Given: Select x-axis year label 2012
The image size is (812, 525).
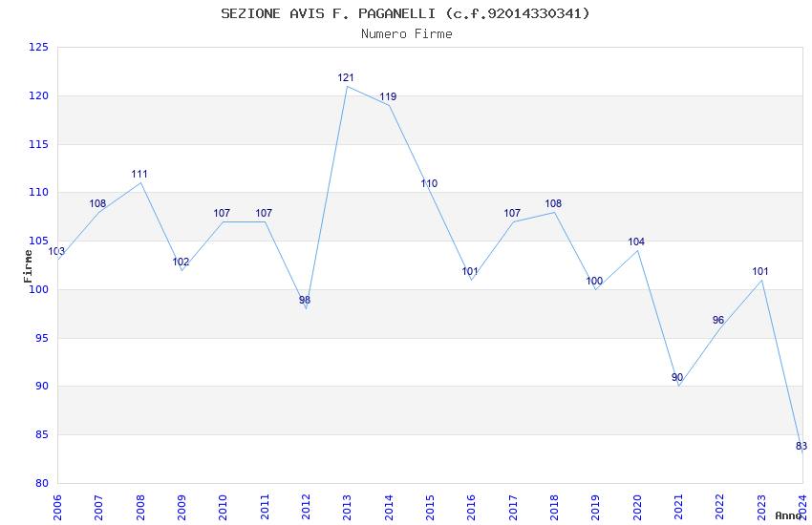Looking at the screenshot, I should (x=306, y=507).
